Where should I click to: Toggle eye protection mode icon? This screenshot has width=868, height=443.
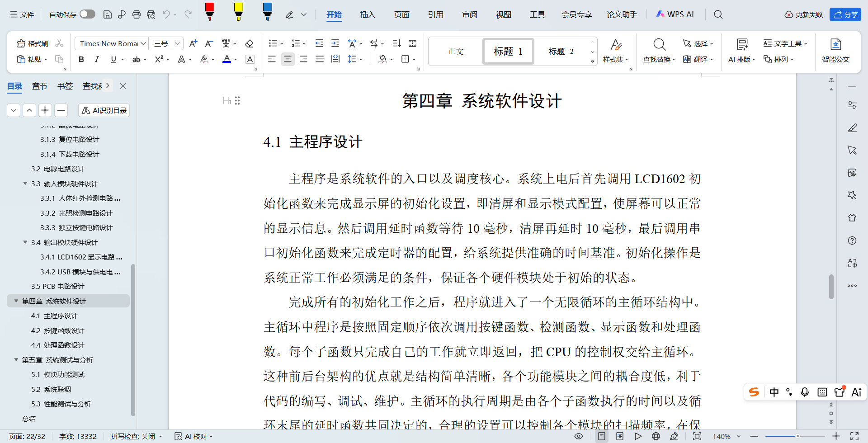579,436
